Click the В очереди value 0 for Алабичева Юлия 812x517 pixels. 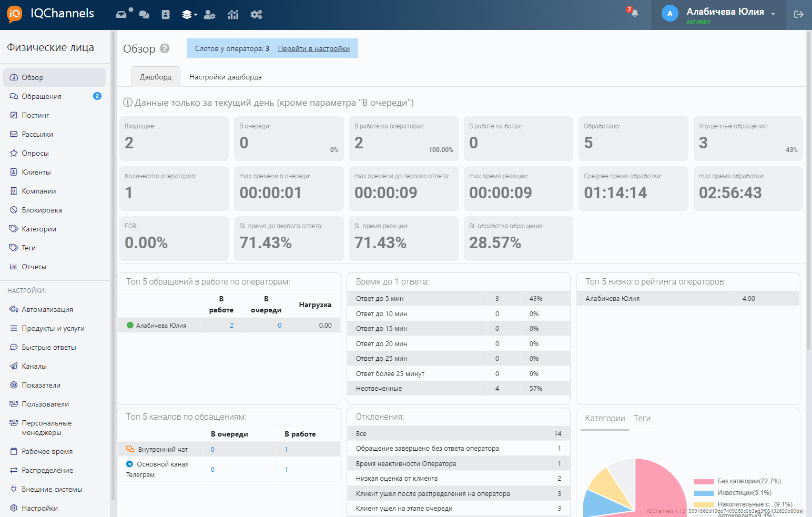point(280,326)
